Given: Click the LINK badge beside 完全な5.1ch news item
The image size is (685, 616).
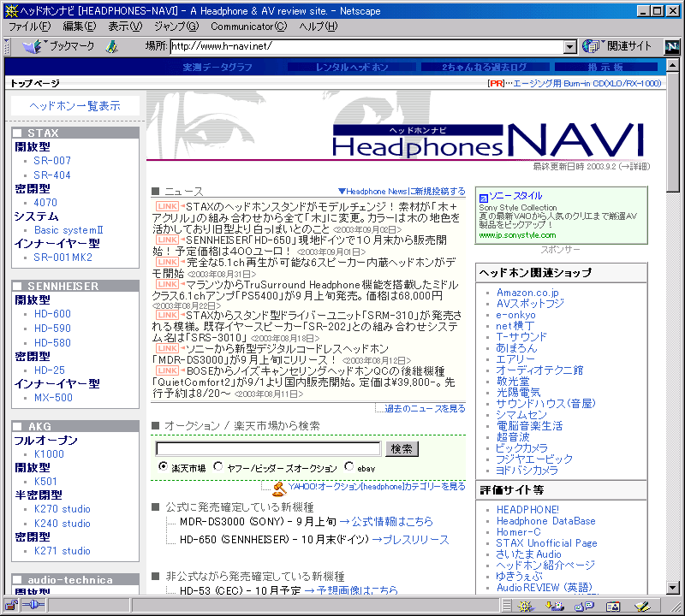Looking at the screenshot, I should (168, 262).
